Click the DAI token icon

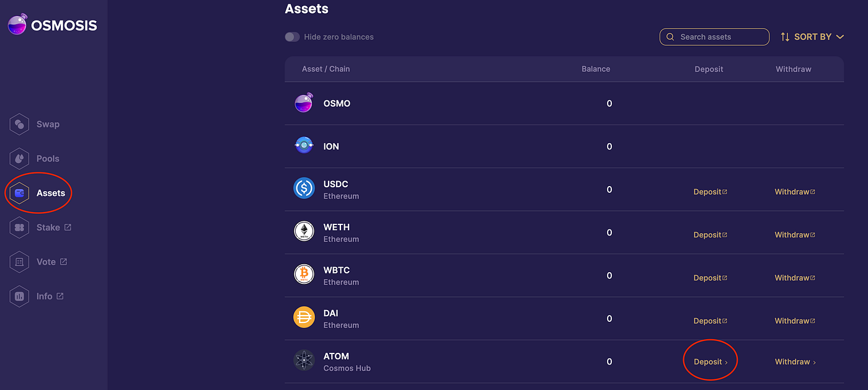pyautogui.click(x=304, y=317)
